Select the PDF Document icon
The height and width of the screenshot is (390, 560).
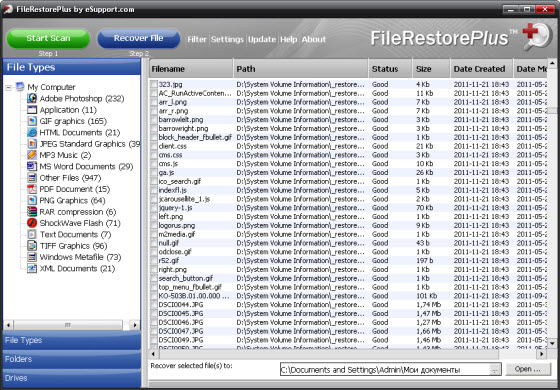[32, 189]
